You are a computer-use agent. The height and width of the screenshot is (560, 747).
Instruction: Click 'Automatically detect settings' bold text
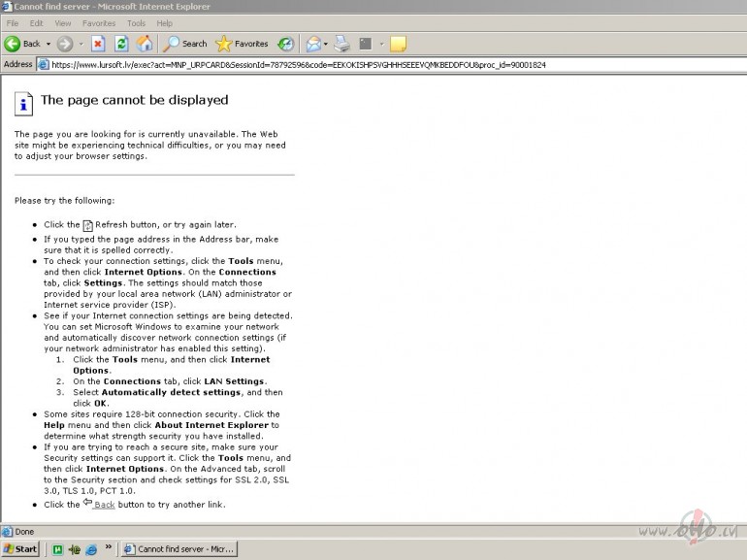pyautogui.click(x=171, y=392)
